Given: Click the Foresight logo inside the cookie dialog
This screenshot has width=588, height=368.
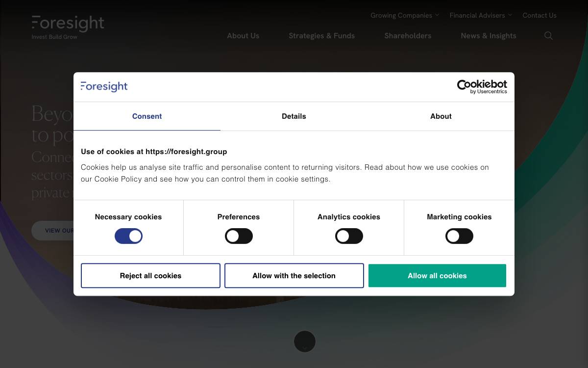Looking at the screenshot, I should tap(104, 86).
